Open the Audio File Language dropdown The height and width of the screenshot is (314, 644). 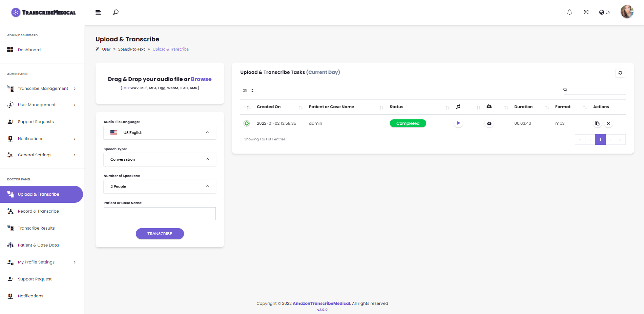click(x=160, y=133)
